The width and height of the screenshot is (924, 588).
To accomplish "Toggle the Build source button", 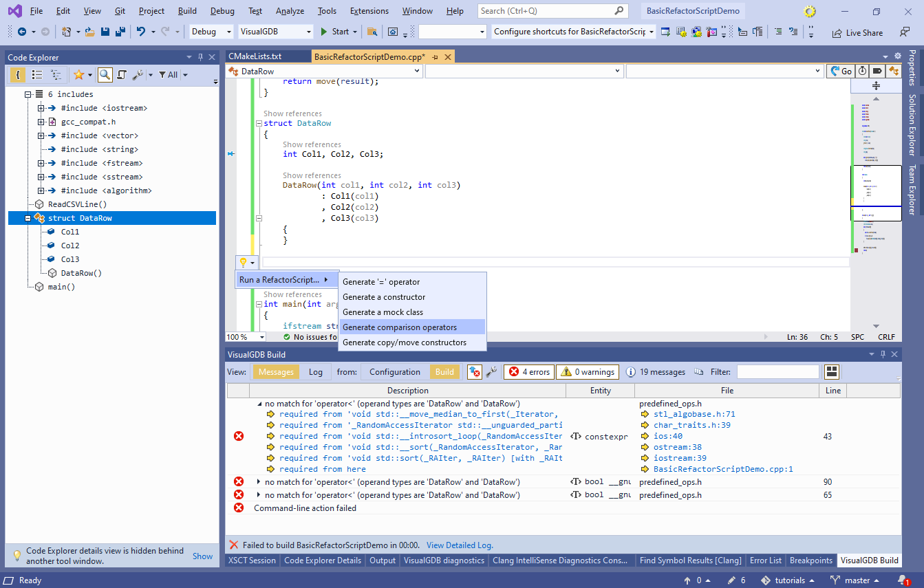I will [444, 372].
